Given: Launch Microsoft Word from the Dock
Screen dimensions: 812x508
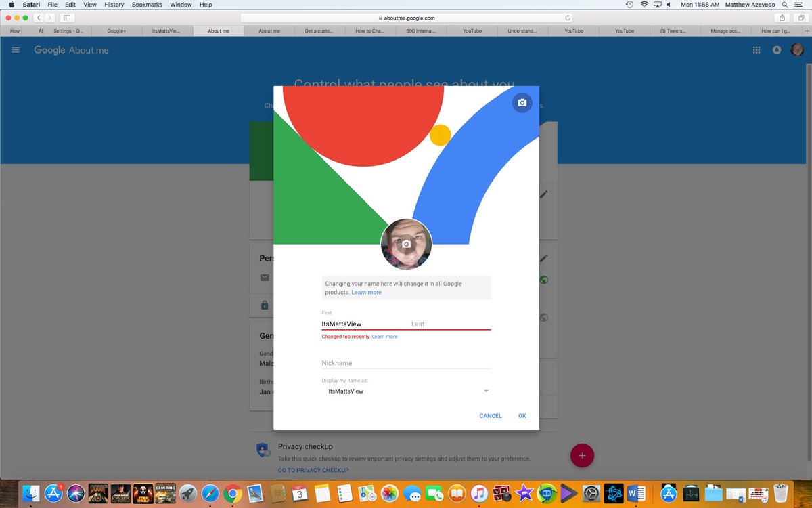Looking at the screenshot, I should click(636, 494).
